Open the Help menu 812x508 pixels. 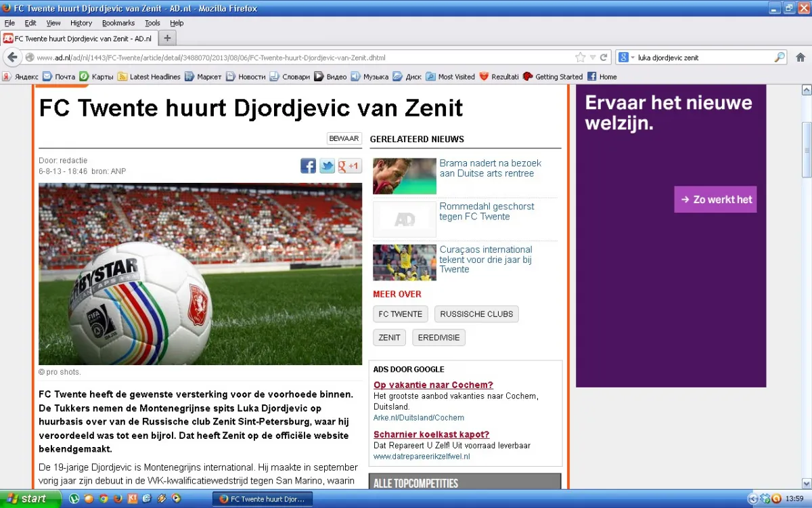pyautogui.click(x=177, y=23)
